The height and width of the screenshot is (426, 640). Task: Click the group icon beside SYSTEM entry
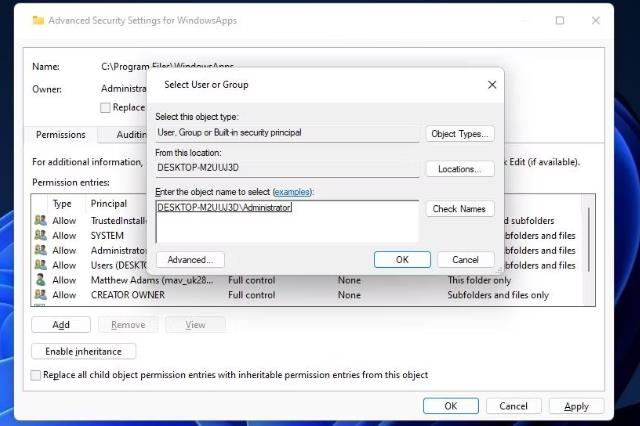40,235
